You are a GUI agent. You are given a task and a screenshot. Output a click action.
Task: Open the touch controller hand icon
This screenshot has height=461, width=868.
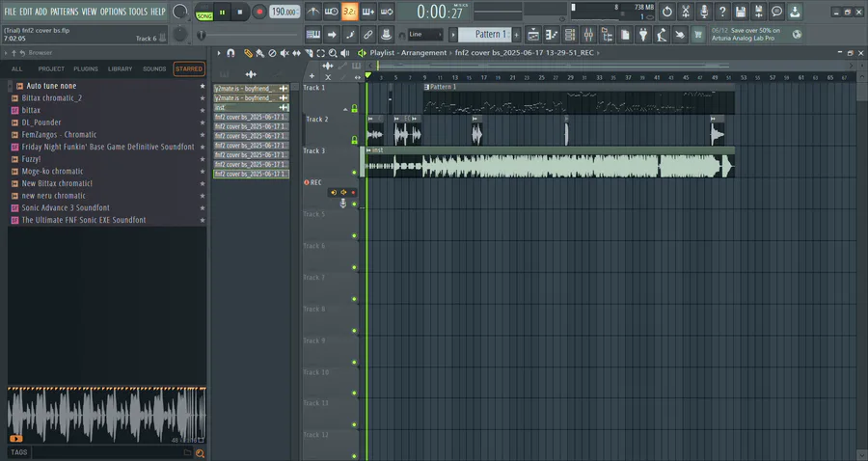pyautogui.click(x=680, y=35)
